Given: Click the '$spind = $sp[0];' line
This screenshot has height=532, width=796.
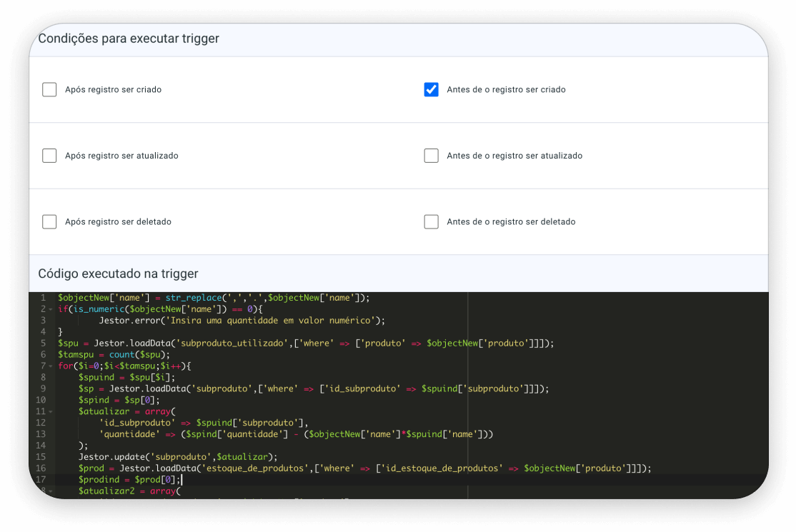Looking at the screenshot, I should (119, 400).
